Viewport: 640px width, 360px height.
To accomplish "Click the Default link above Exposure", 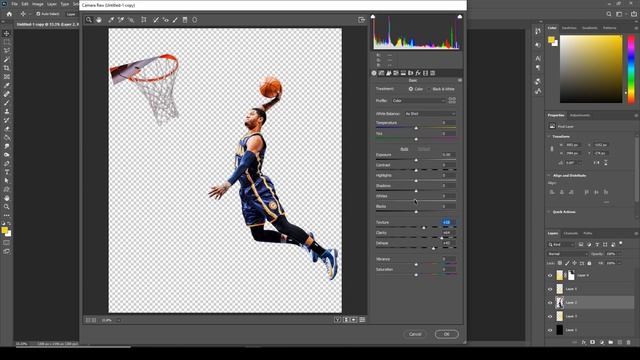I will pos(424,149).
